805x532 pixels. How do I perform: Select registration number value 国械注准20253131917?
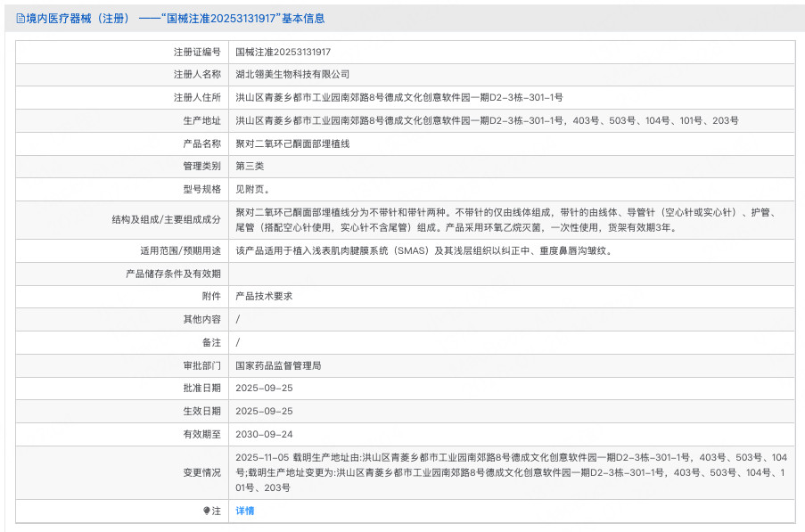point(283,53)
